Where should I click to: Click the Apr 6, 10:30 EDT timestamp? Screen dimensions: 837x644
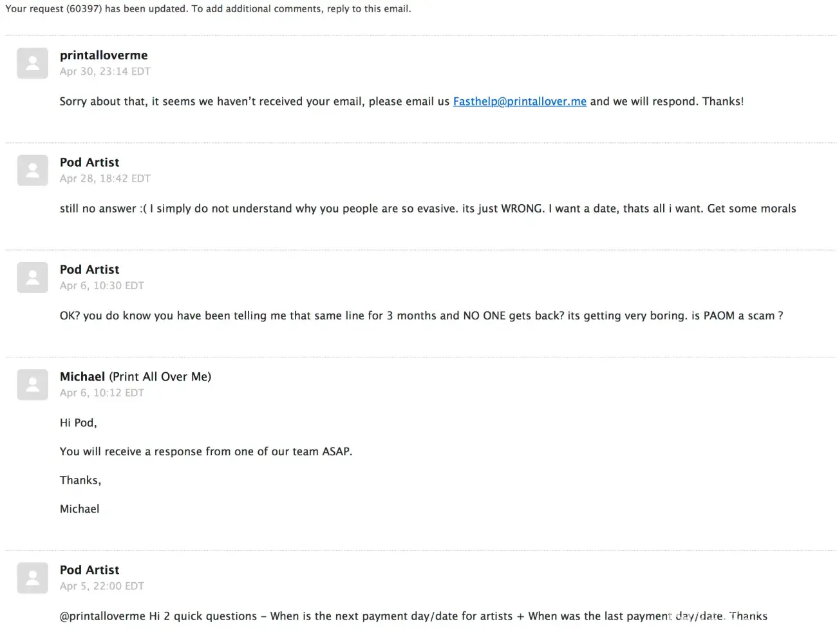coord(102,285)
